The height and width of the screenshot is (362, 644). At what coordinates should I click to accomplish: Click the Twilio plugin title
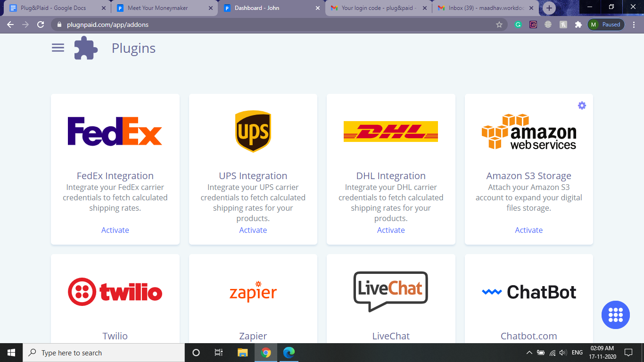(115, 336)
